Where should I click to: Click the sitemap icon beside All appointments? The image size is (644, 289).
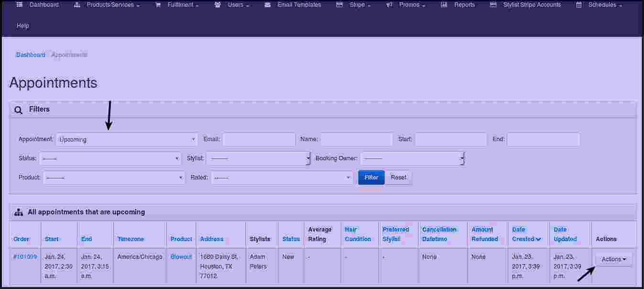19,212
